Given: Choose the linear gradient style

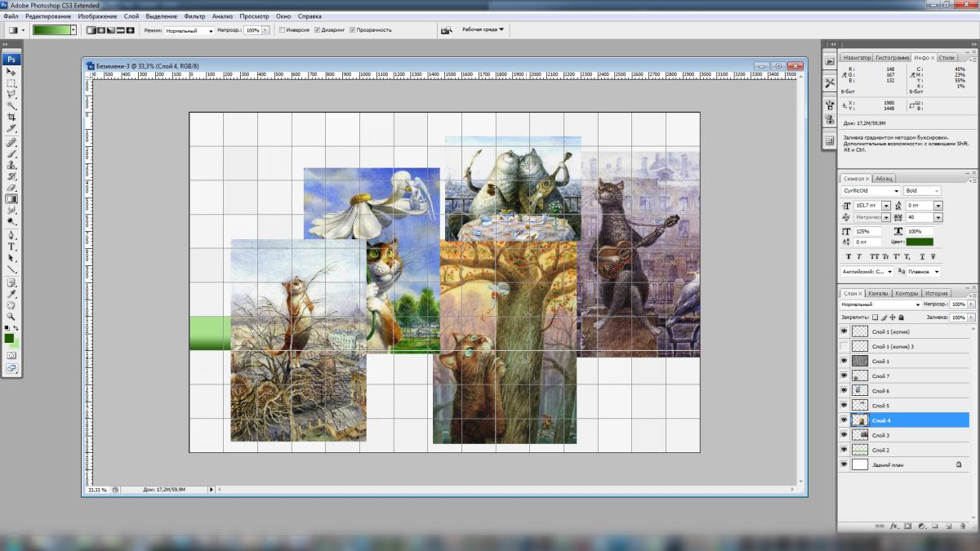Looking at the screenshot, I should click(x=91, y=30).
